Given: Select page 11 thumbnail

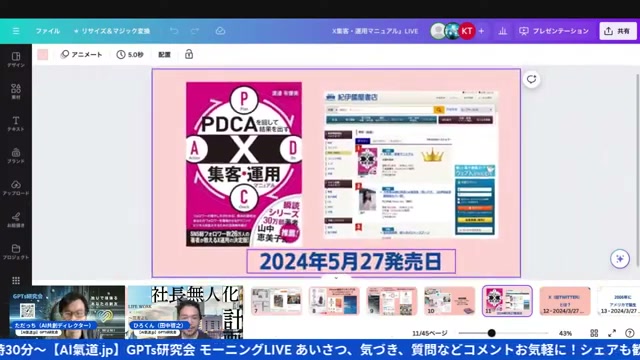Looking at the screenshot, I should tap(507, 301).
